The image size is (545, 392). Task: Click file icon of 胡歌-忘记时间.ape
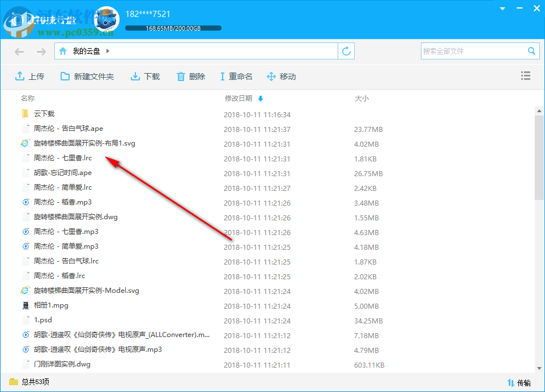pyautogui.click(x=25, y=173)
